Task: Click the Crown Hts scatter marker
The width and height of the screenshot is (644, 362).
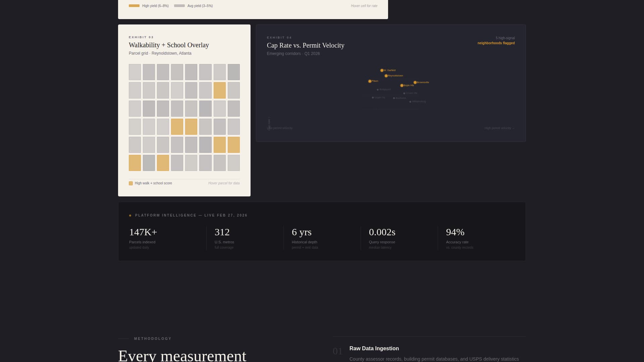Action: click(404, 93)
